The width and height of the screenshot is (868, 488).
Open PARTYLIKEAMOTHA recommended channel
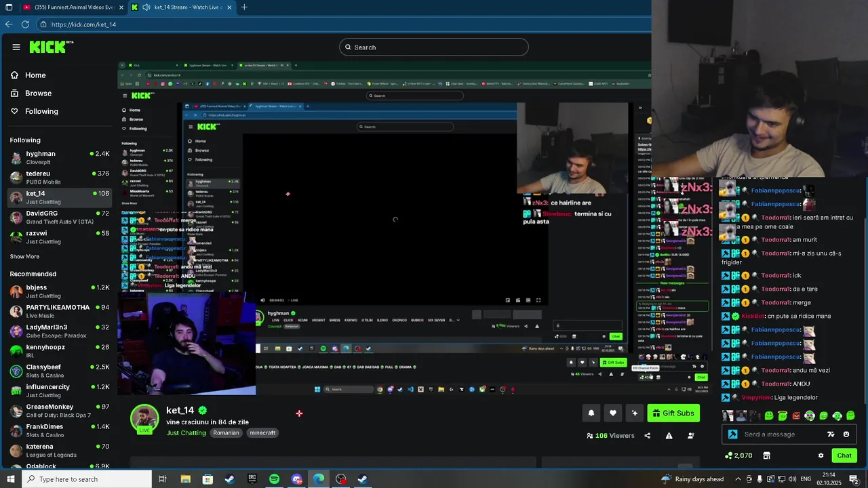coord(60,311)
